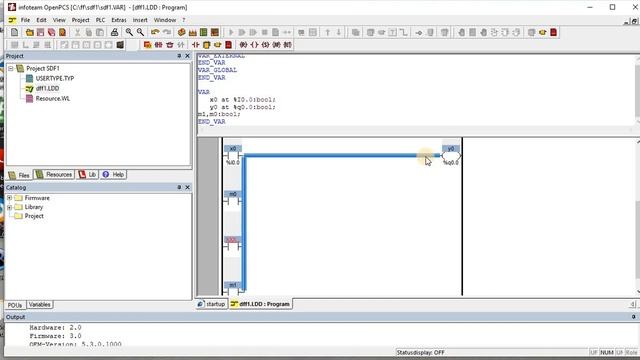The height and width of the screenshot is (360, 640).
Task: Open the View menu
Action: point(59,20)
